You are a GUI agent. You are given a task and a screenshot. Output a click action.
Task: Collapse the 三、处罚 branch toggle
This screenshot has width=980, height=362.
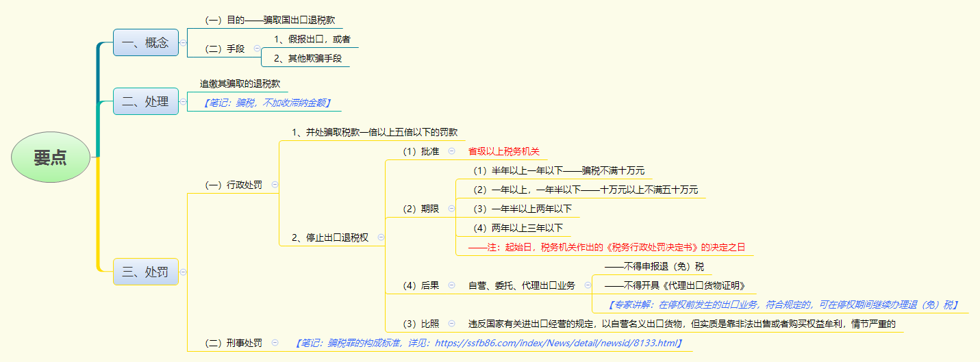click(x=183, y=272)
